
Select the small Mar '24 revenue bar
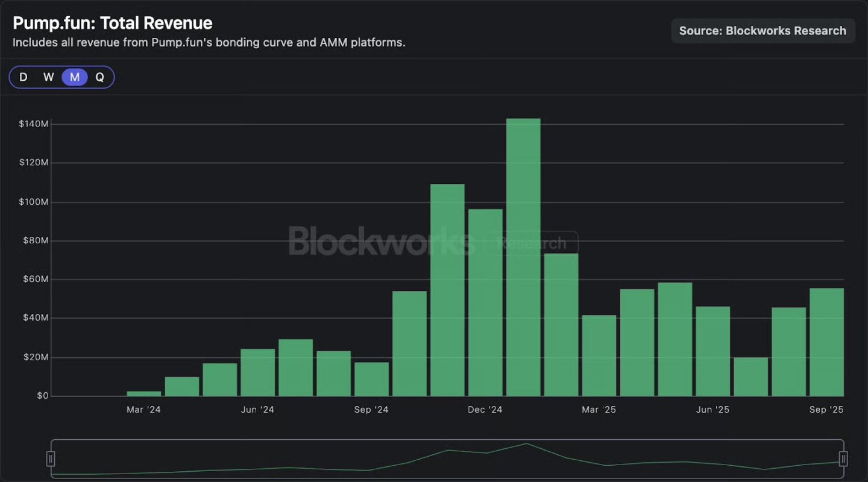[144, 393]
